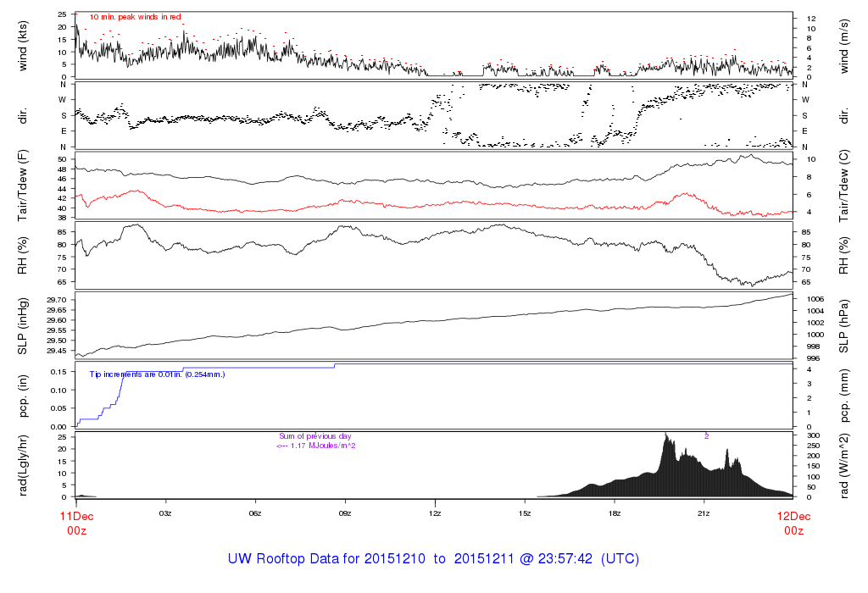This screenshot has width=868, height=593.
Task: Click the tallest solar radiation peak
Action: tap(666, 435)
